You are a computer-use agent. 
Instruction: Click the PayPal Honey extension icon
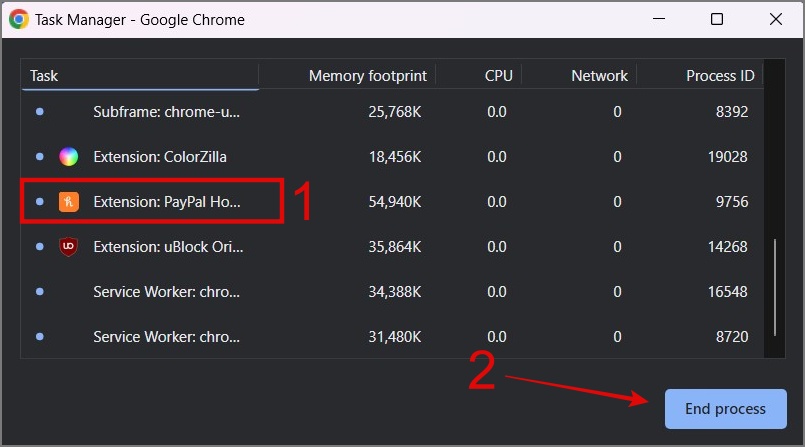pyautogui.click(x=68, y=202)
